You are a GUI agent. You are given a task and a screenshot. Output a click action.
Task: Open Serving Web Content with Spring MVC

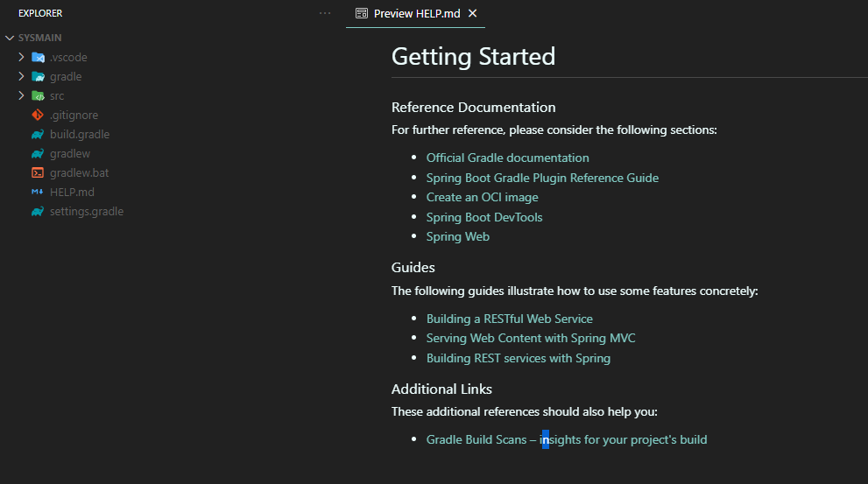(x=531, y=338)
